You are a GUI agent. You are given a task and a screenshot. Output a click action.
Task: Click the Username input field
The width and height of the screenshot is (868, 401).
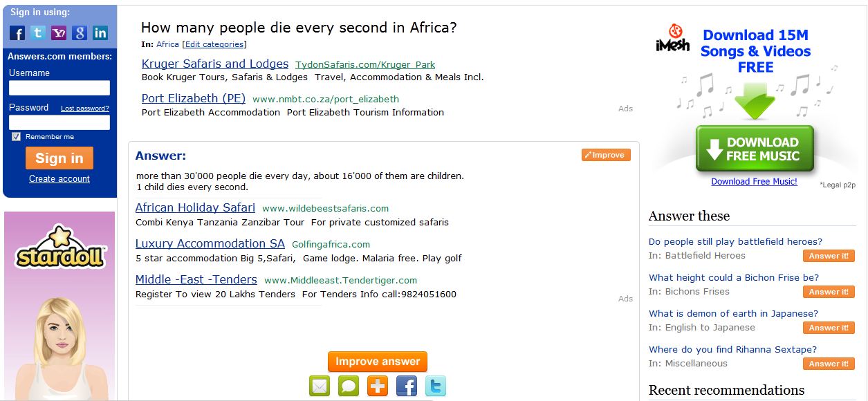click(59, 88)
